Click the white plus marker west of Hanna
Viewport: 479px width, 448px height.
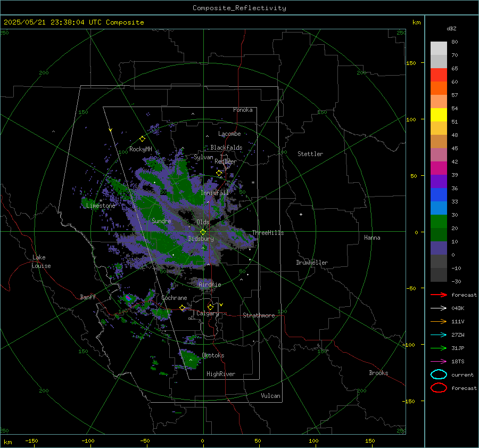coord(301,214)
